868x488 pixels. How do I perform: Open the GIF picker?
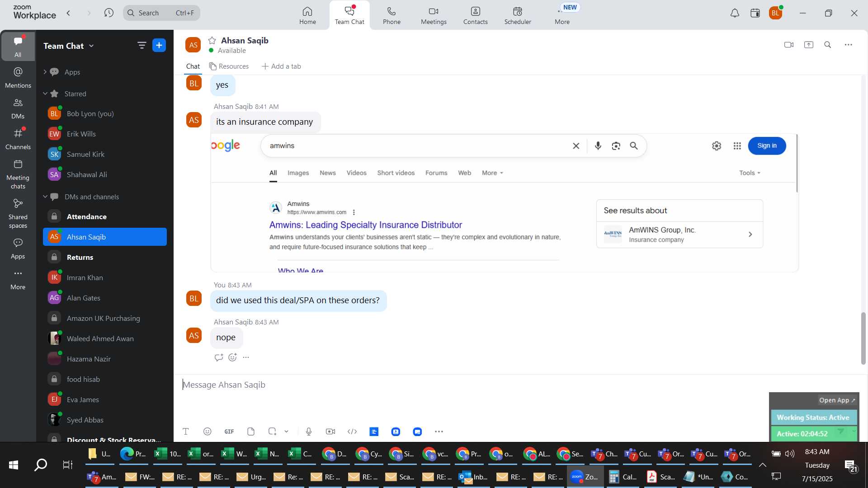tap(229, 432)
